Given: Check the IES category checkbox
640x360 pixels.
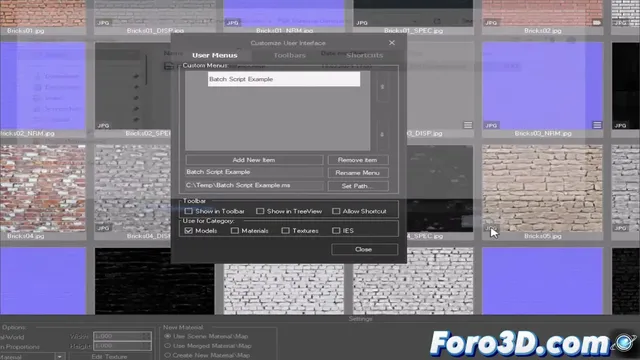Looking at the screenshot, I should (x=336, y=231).
